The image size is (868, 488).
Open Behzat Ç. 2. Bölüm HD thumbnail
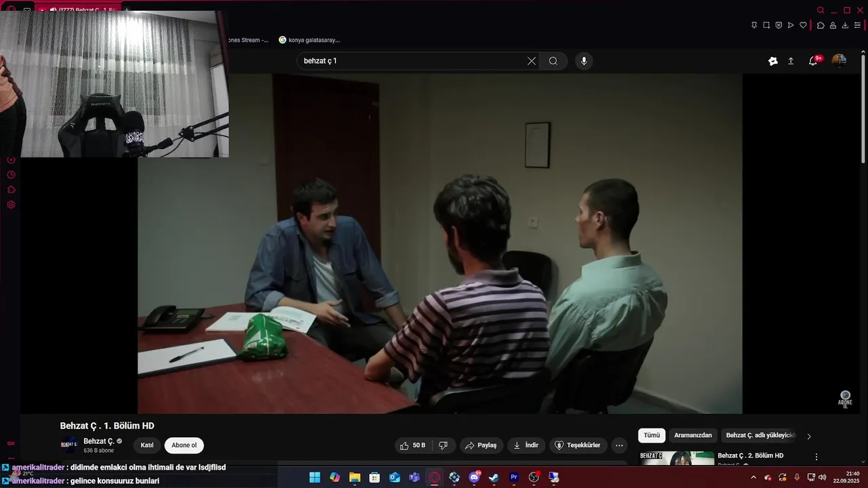pos(677,458)
